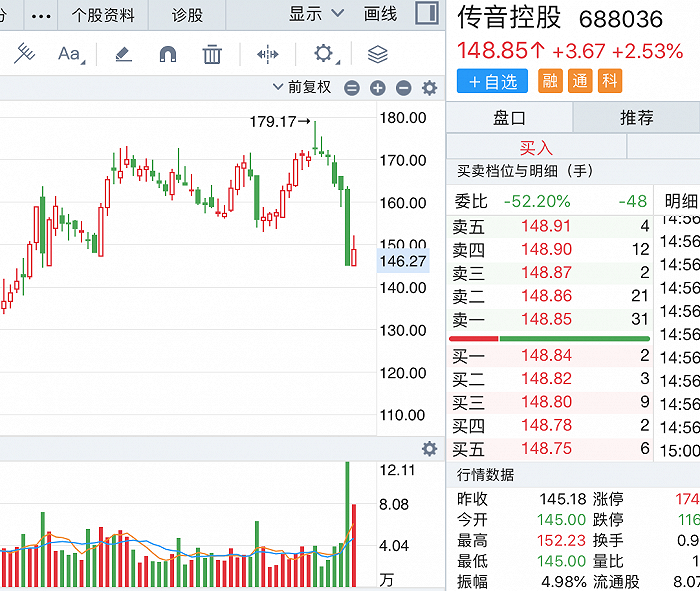The image size is (700, 591).
Task: Click the buy/sell ratio red-green bar
Action: pos(549,339)
